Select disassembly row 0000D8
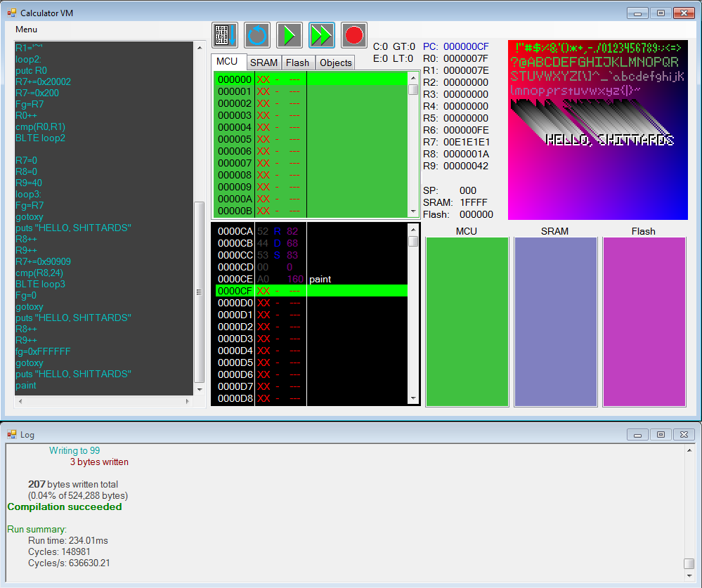 (x=311, y=398)
